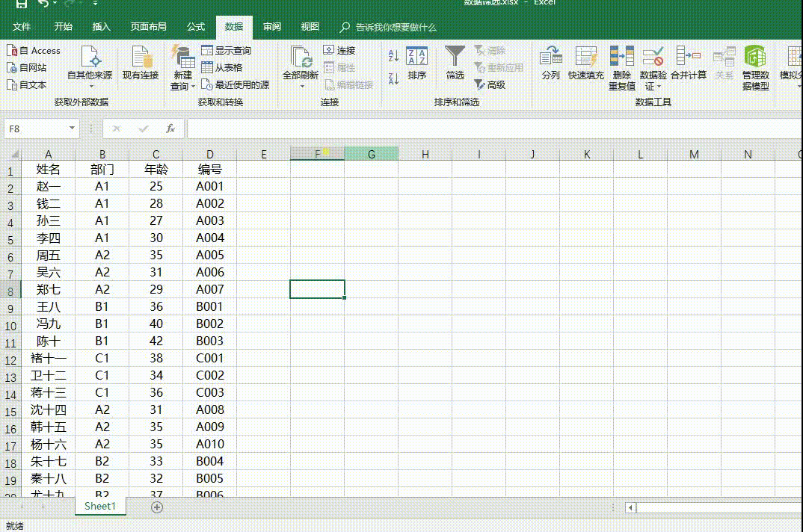Select the Sheet1 worksheet tab
The image size is (803, 532).
pyautogui.click(x=100, y=507)
